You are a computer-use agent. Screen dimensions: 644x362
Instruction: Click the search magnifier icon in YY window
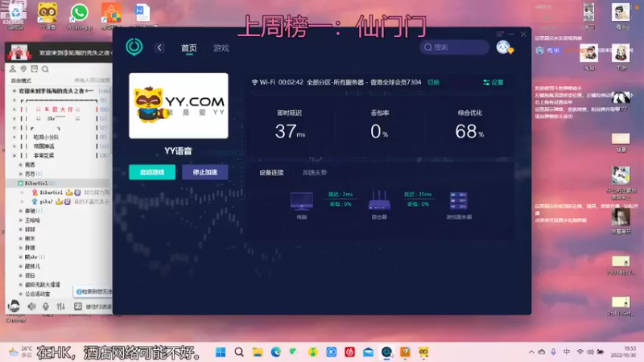(x=45, y=69)
